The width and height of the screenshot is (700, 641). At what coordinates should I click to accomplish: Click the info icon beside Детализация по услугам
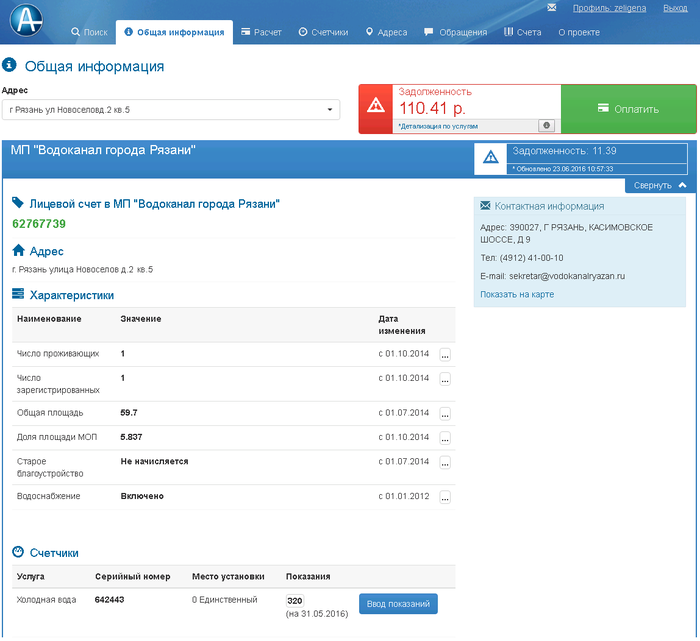tap(546, 126)
